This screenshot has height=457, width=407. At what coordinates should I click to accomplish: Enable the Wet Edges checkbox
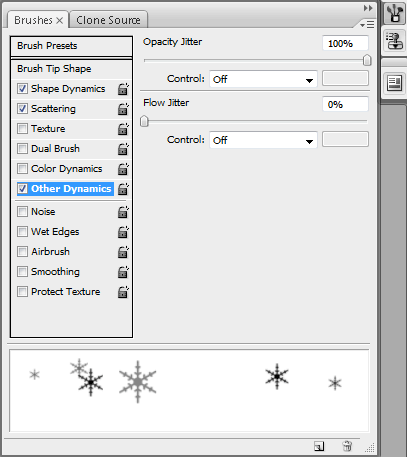(22, 232)
